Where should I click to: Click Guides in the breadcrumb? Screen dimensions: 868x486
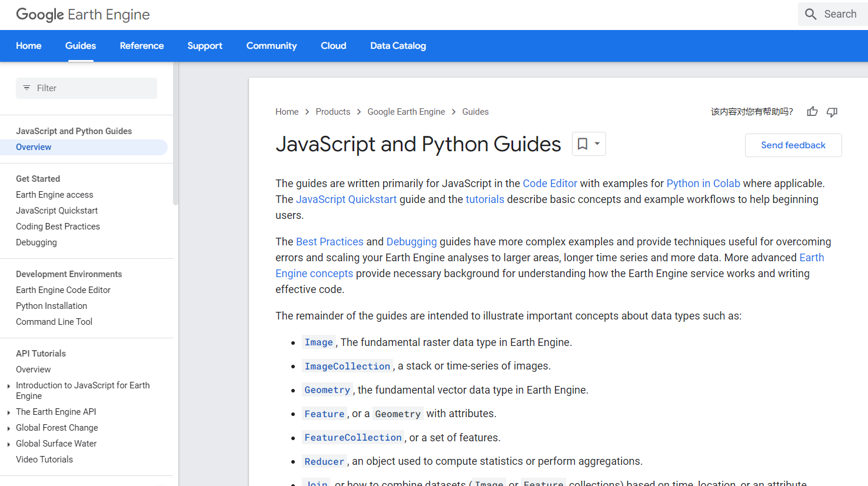click(475, 112)
